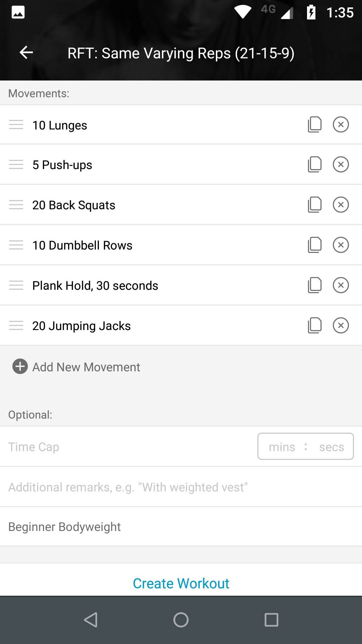Remove the 10 Lunges movement
Image resolution: width=362 pixels, height=644 pixels.
[341, 124]
